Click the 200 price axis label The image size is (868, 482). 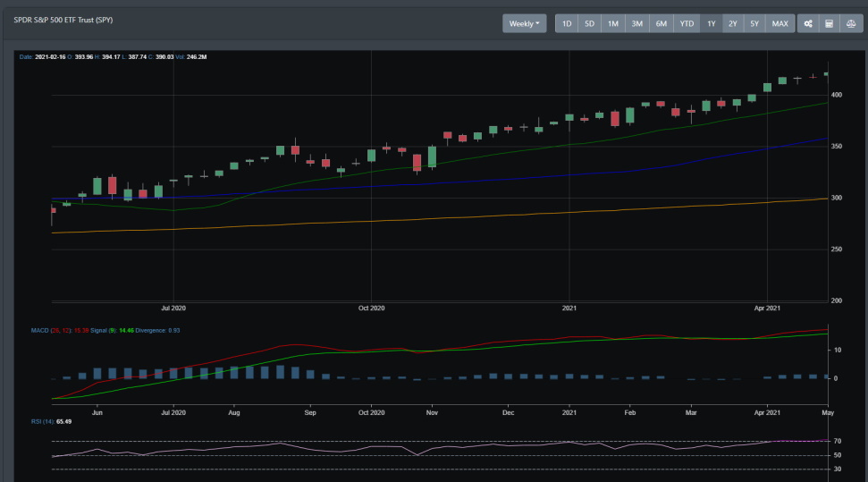click(x=837, y=300)
